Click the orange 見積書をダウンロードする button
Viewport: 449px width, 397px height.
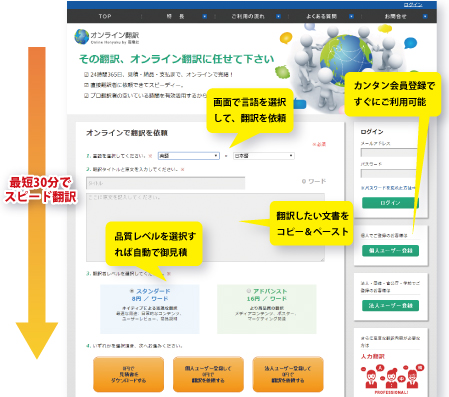[x=128, y=374]
